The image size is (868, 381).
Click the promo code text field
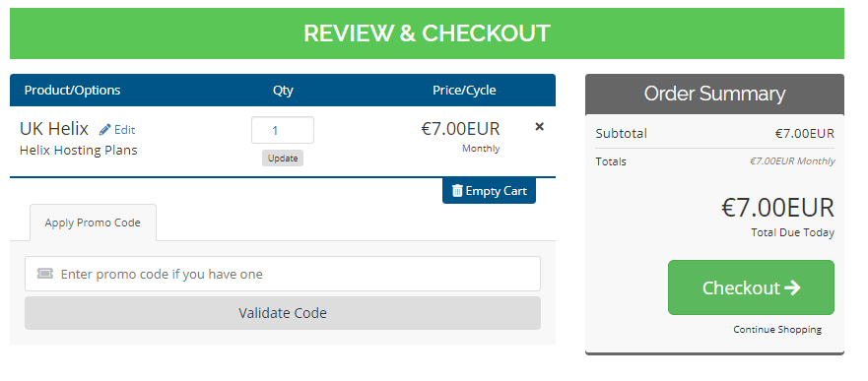[x=283, y=274]
